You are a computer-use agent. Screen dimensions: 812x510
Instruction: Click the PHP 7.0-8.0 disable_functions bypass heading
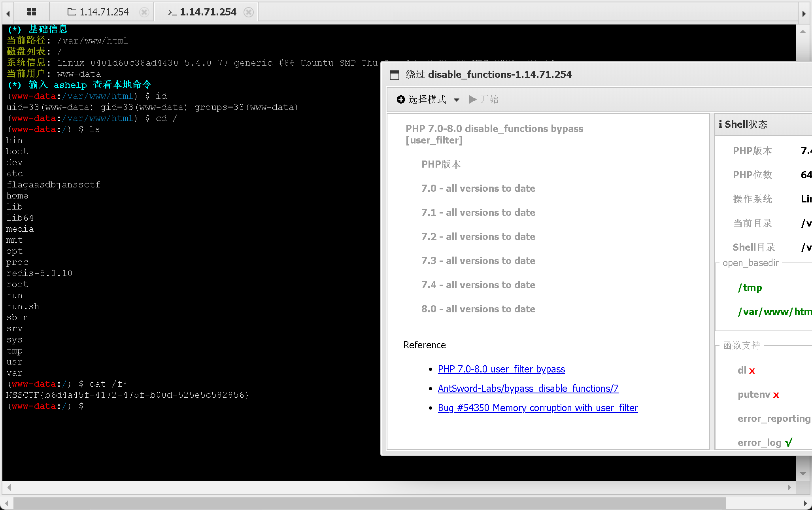(x=494, y=134)
